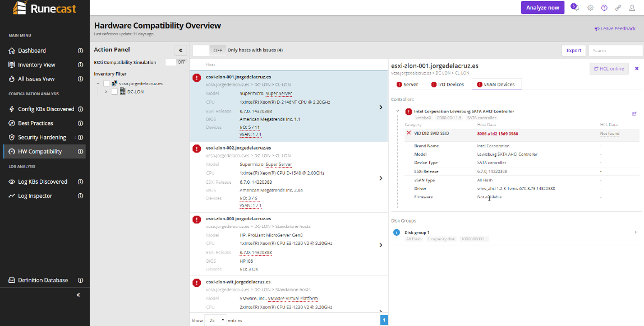Check the DC-LON inventory checkbox
Screen dimensions: 644x326
coord(114,91)
